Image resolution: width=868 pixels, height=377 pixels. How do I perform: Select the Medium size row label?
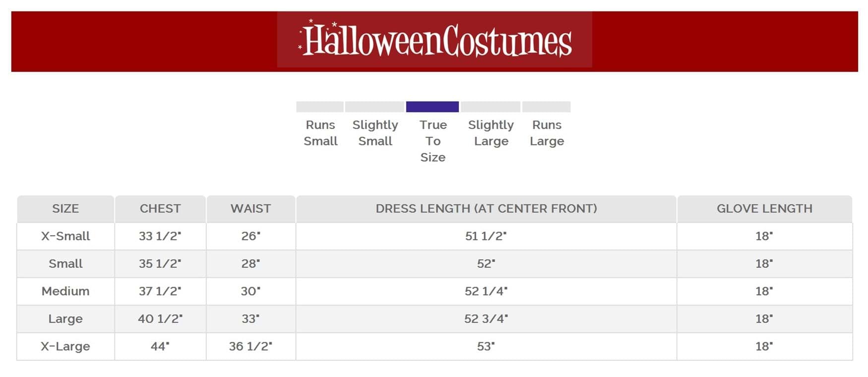pos(65,291)
